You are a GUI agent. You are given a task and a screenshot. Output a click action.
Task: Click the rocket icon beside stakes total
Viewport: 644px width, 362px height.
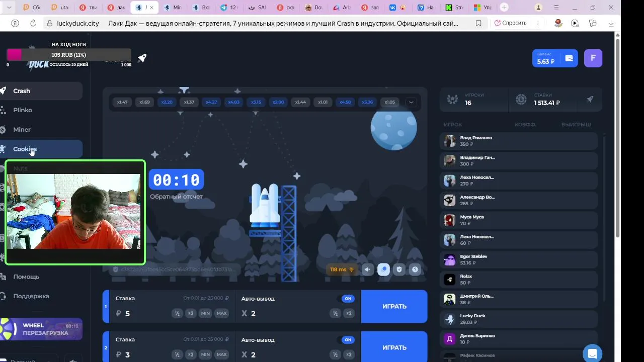590,100
